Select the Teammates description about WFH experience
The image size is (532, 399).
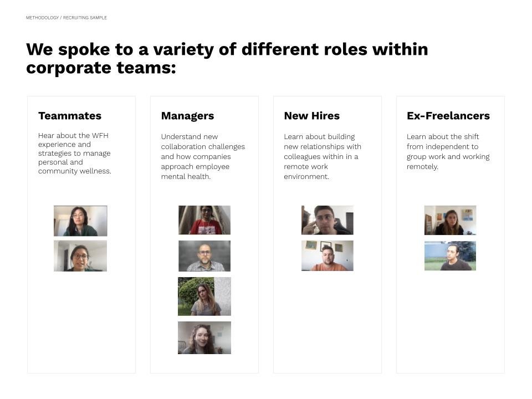pyautogui.click(x=75, y=154)
